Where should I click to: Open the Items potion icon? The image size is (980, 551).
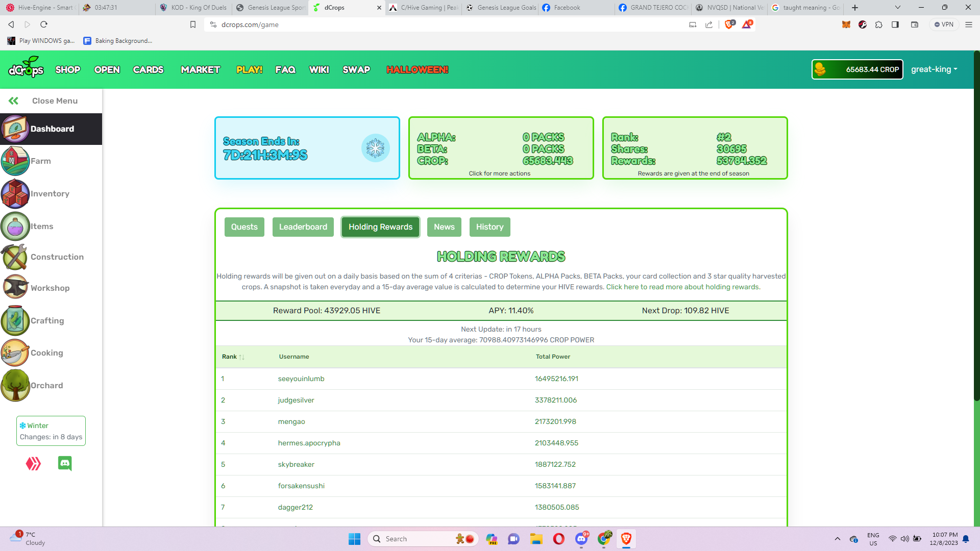(15, 226)
